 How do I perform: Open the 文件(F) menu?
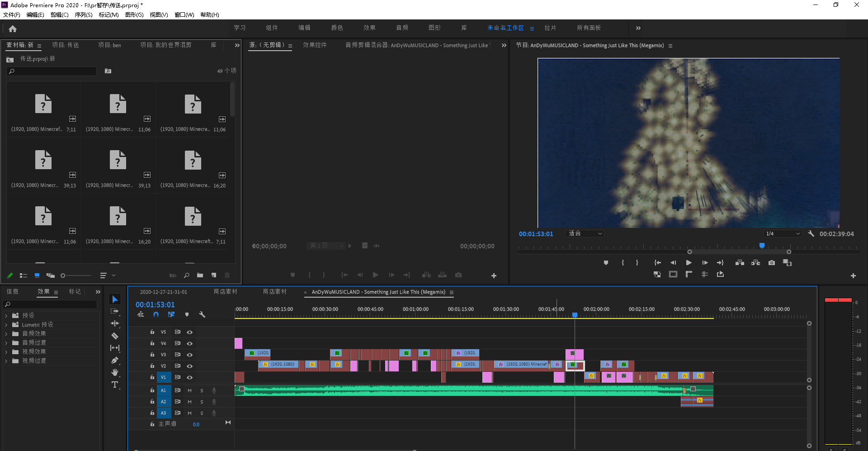12,15
